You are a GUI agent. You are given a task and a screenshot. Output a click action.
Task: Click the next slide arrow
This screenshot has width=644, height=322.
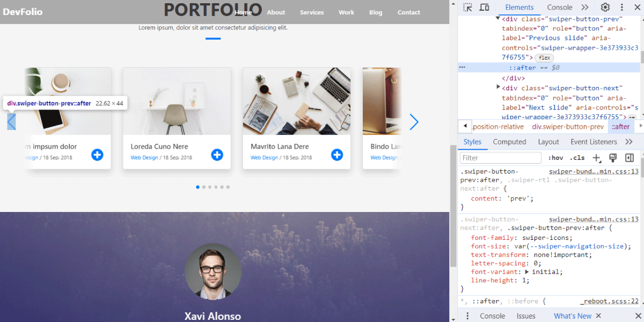pos(414,122)
